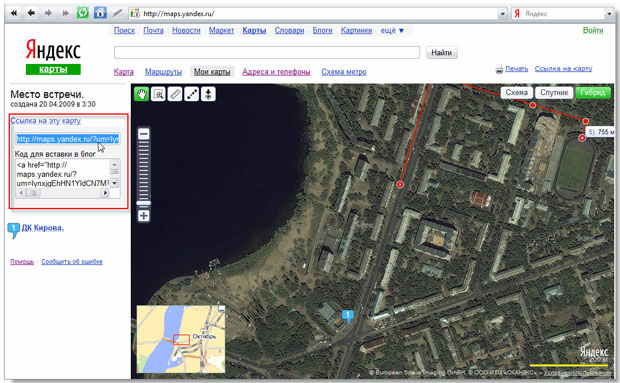Open Словари link
The image size is (620, 383).
click(289, 30)
